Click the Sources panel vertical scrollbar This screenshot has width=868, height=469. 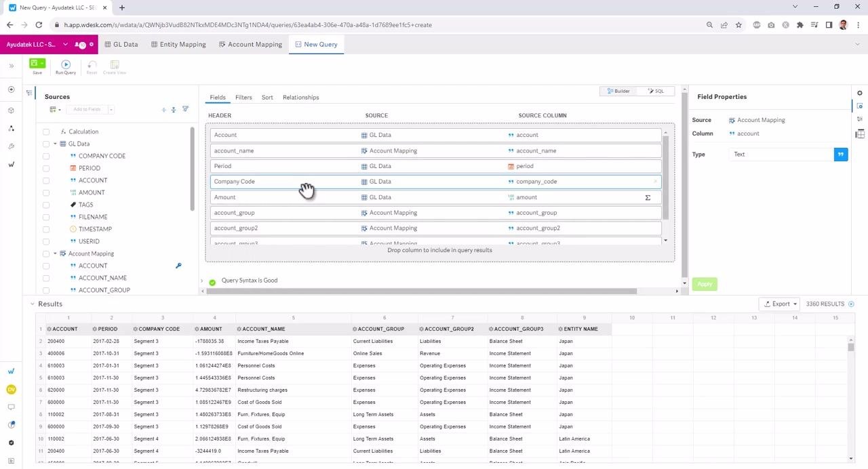(193, 169)
